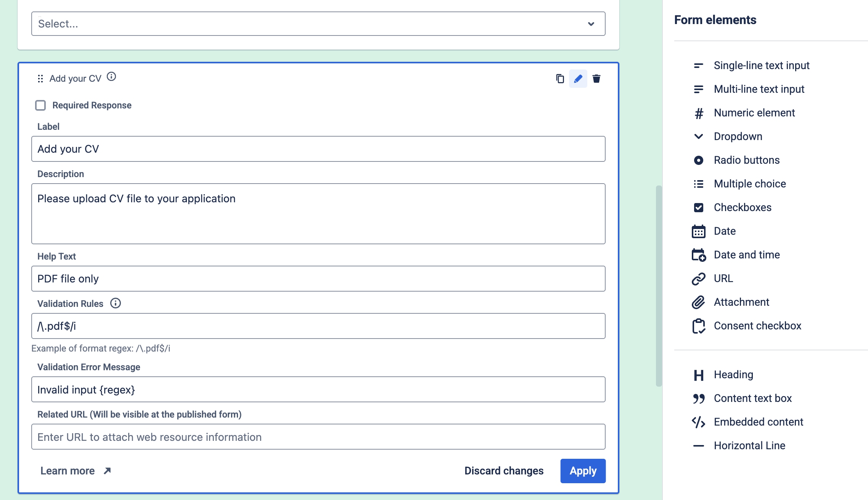This screenshot has width=868, height=500.
Task: Insert a URL form element
Action: coord(723,278)
